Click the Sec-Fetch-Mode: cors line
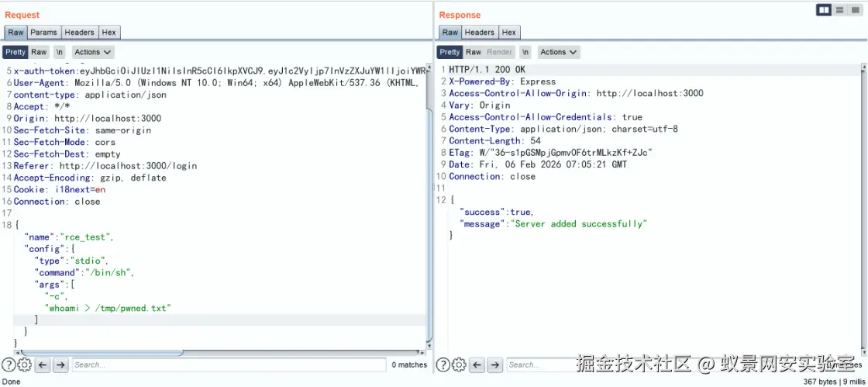Viewport: 868px width, 387px height. tap(64, 142)
